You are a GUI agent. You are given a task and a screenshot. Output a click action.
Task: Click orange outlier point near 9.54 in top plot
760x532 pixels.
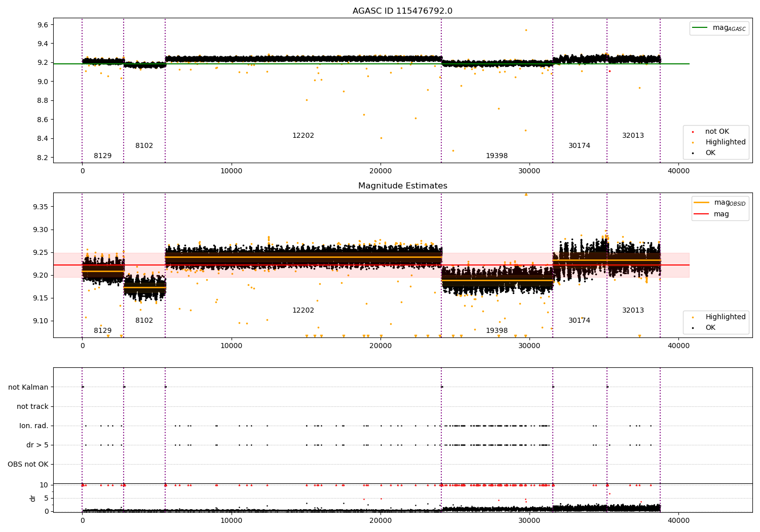[526, 30]
